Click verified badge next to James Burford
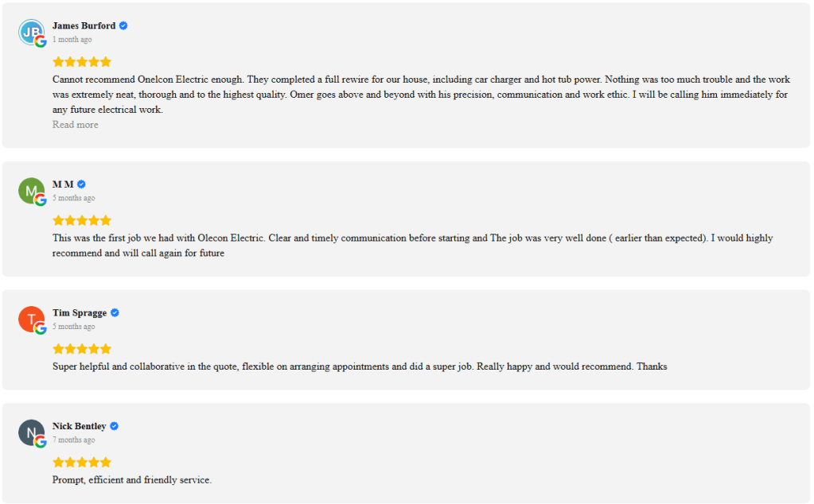The width and height of the screenshot is (814, 504). tap(123, 25)
